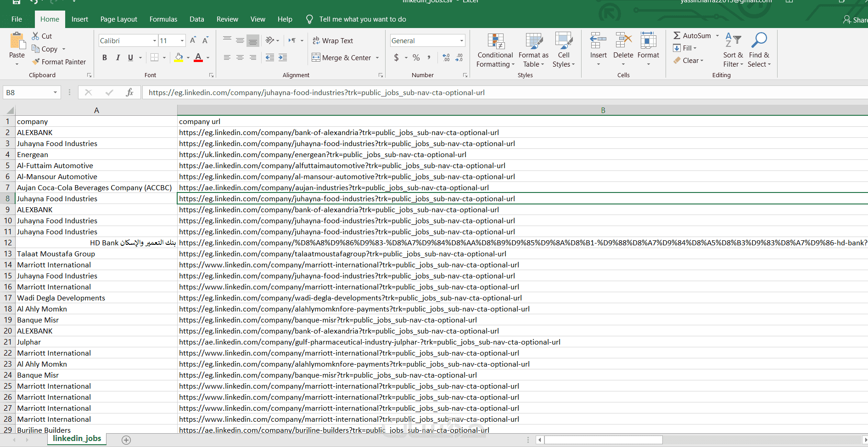Toggle Wrap Text
868x447 pixels.
point(333,40)
